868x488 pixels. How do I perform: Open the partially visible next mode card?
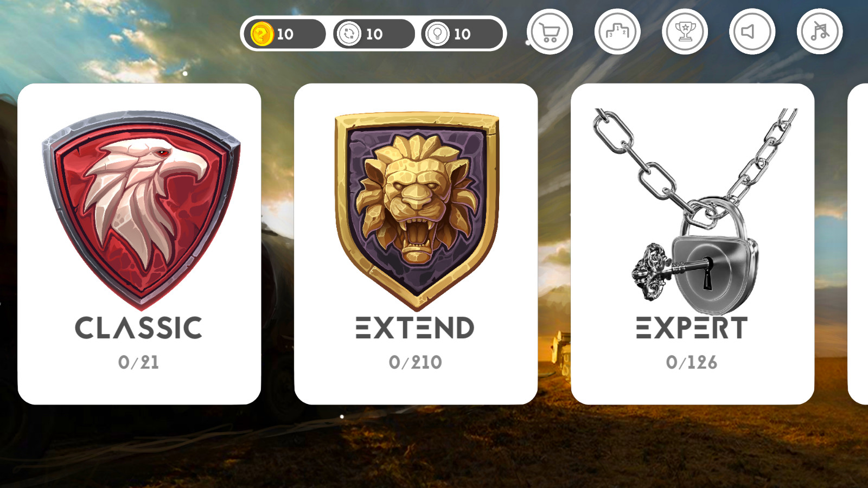tap(858, 244)
